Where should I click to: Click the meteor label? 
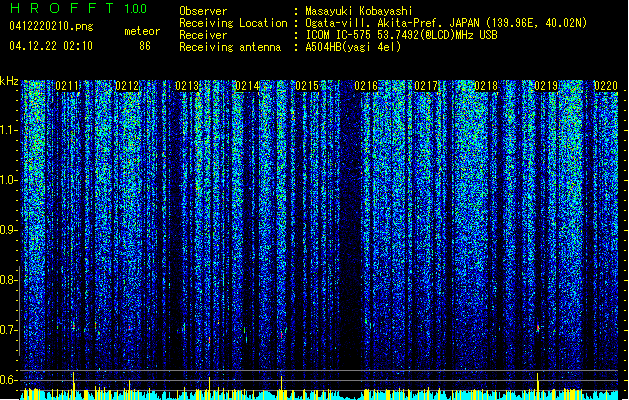coord(142,31)
